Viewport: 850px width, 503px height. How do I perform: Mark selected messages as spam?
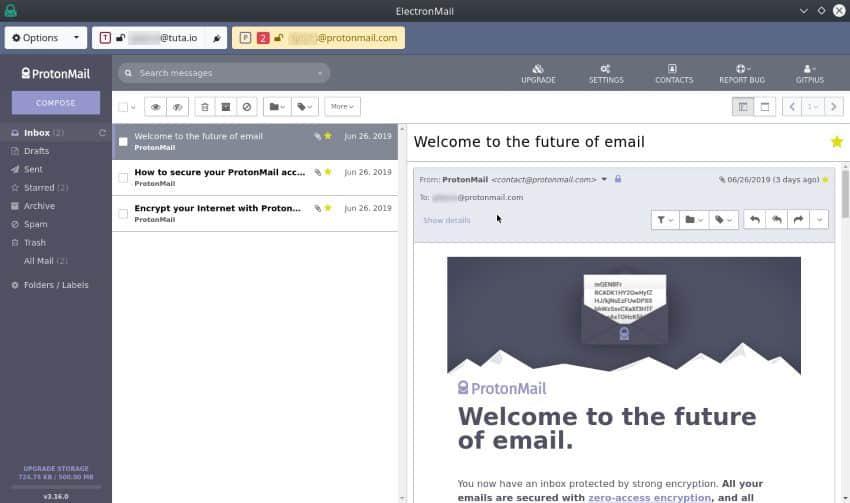click(246, 106)
